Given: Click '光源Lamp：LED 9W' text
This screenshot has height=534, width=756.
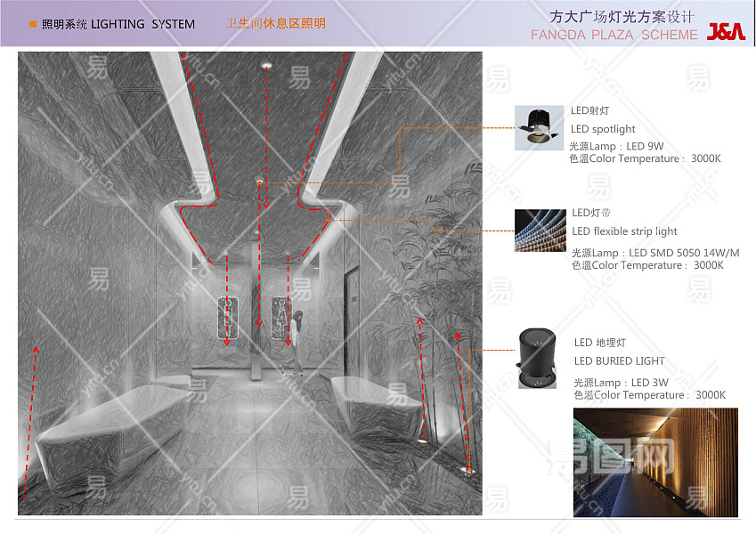Looking at the screenshot, I should (x=617, y=146).
